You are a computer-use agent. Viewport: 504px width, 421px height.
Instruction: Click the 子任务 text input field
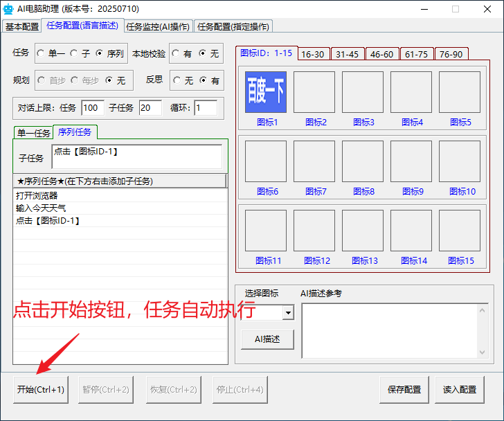pyautogui.click(x=136, y=157)
